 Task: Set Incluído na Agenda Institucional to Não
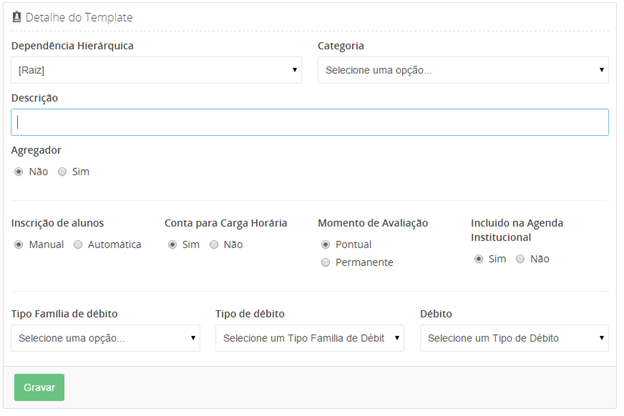[x=520, y=258]
